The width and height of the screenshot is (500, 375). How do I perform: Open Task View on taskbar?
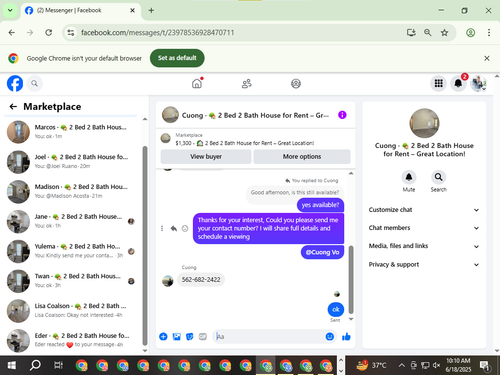[58, 365]
